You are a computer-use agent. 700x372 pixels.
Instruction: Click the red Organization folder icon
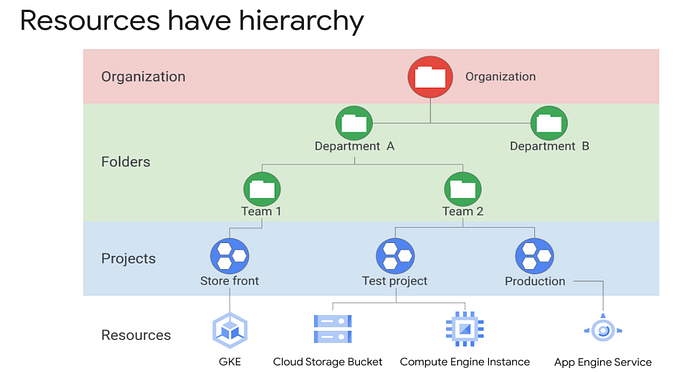coord(430,77)
